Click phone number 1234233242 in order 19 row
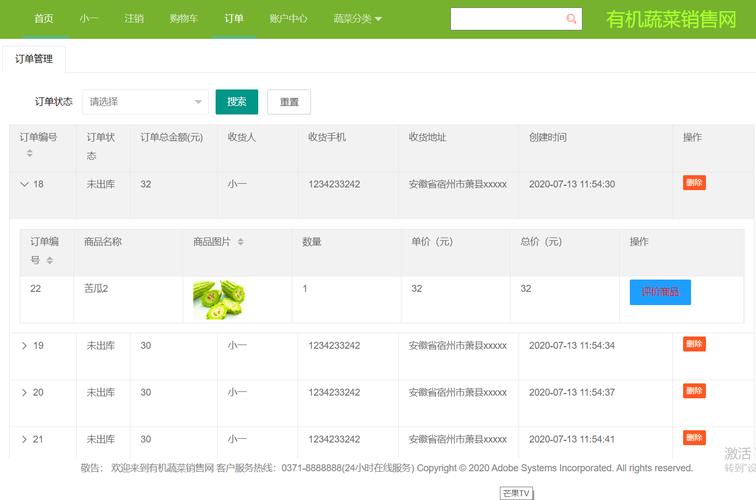Viewport: 756px width, 500px height. [x=334, y=346]
